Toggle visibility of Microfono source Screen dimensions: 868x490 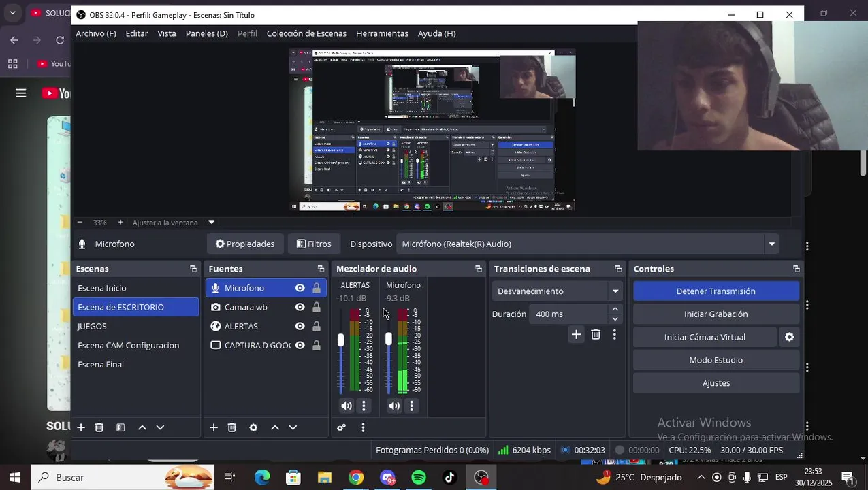click(300, 288)
